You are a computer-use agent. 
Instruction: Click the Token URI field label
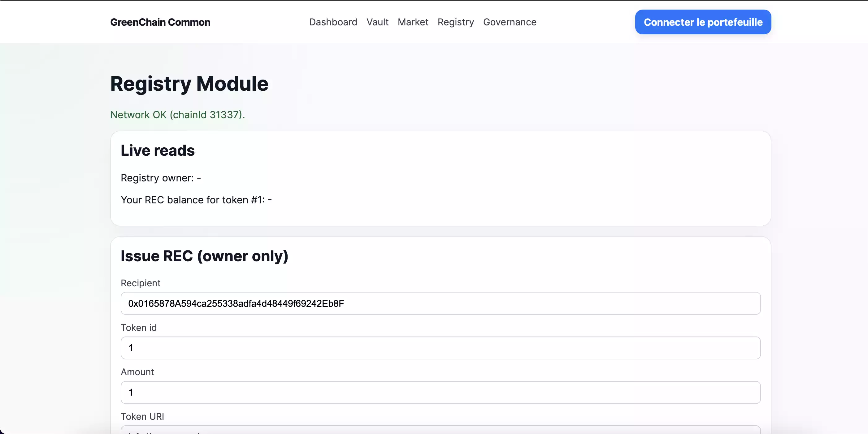click(142, 416)
